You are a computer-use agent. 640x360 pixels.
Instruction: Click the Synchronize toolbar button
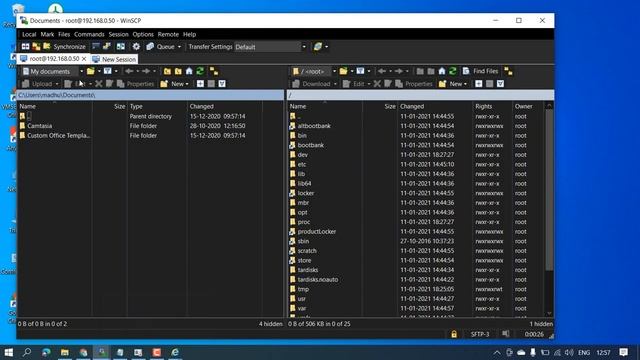point(65,47)
